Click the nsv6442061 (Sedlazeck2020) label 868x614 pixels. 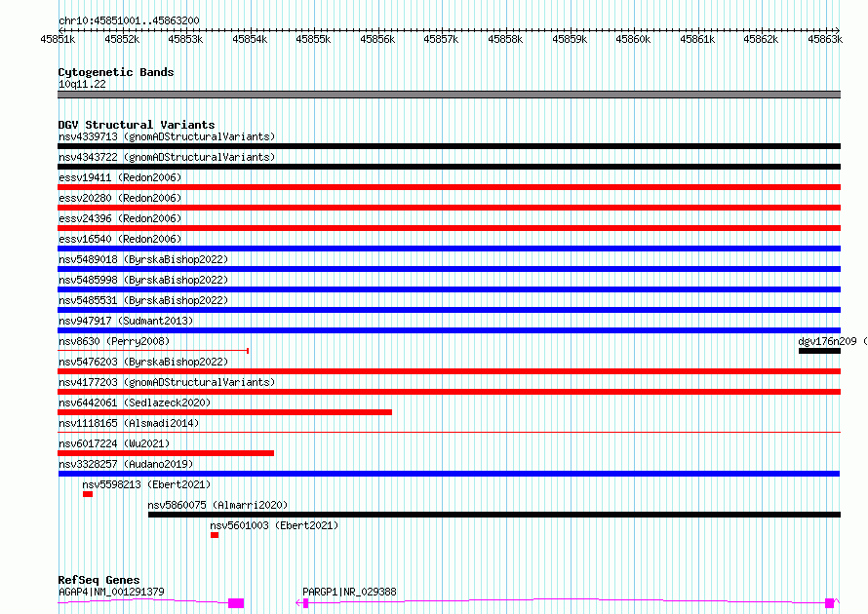(x=135, y=403)
